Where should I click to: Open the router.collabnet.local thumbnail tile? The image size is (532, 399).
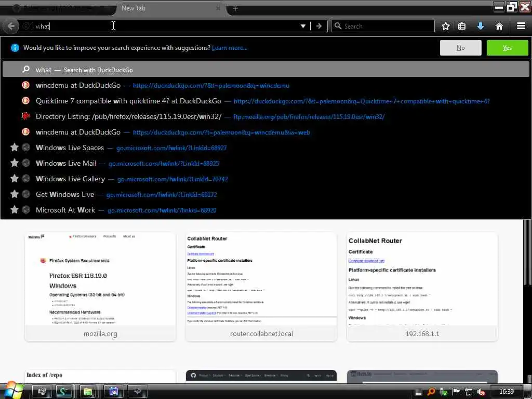pos(261,287)
